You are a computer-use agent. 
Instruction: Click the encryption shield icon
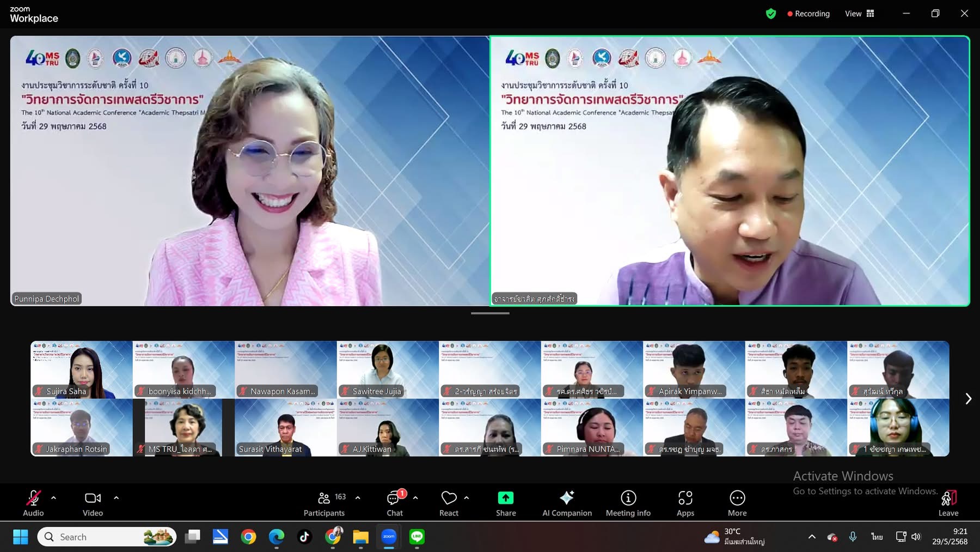pos(770,14)
